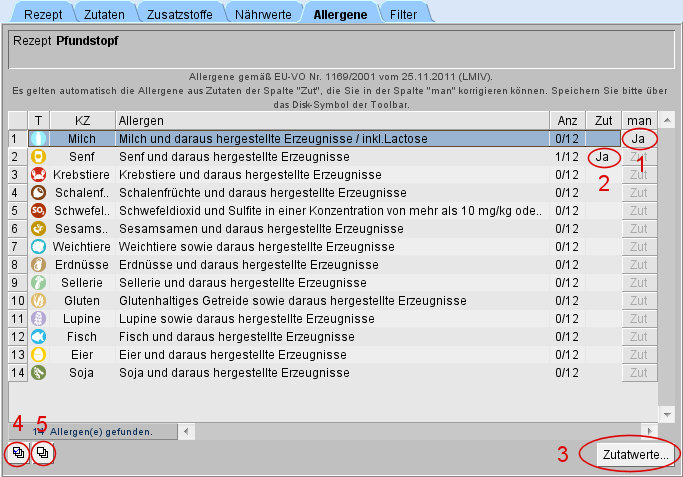Click the Anz column header
The height and width of the screenshot is (477, 683).
(x=567, y=120)
